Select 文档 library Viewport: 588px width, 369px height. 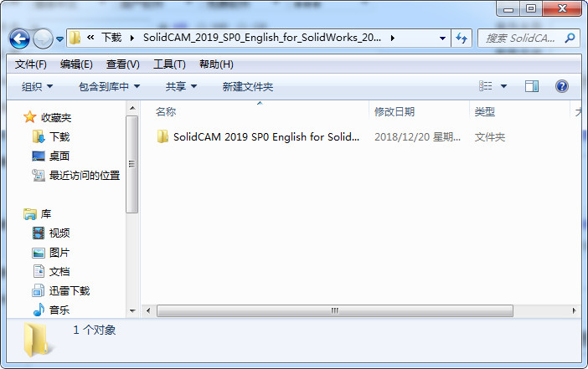pos(59,272)
